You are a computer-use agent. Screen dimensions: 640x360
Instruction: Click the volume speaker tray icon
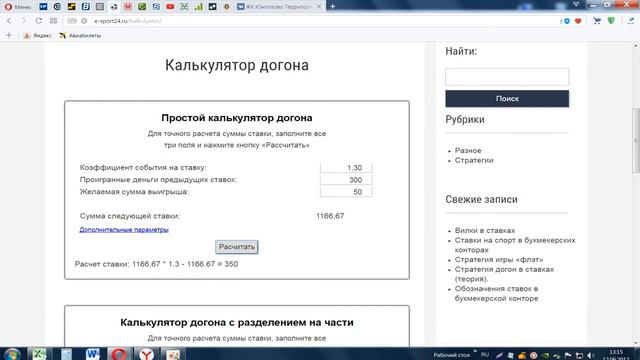591,356
